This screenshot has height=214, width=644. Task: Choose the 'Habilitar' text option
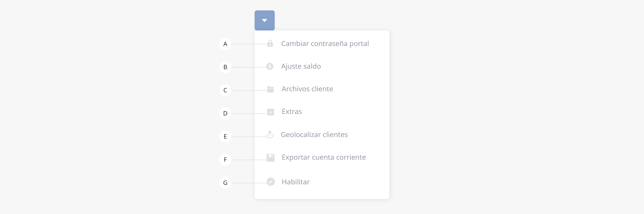tap(296, 182)
